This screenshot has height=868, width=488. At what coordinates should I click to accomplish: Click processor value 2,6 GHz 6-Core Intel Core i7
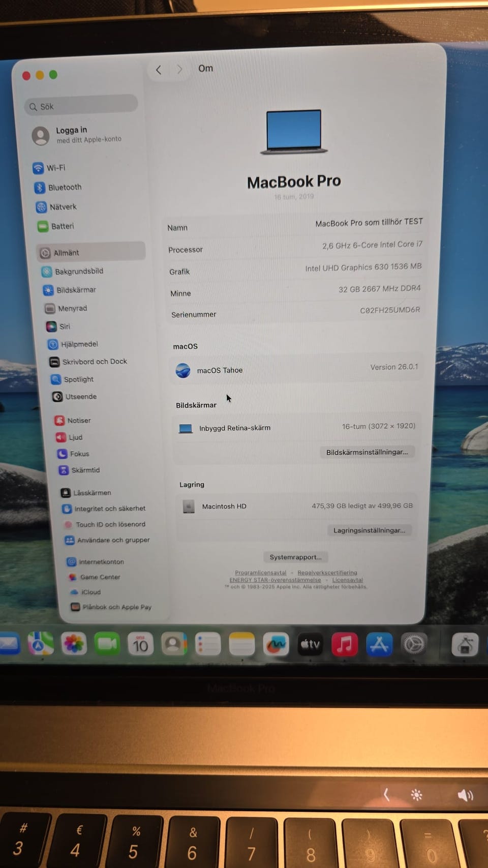tap(372, 245)
